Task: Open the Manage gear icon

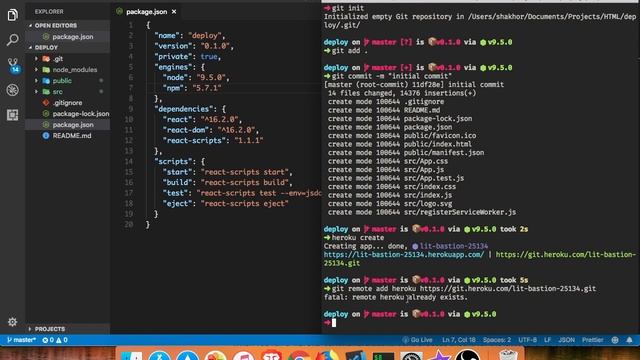Action: tap(12, 322)
